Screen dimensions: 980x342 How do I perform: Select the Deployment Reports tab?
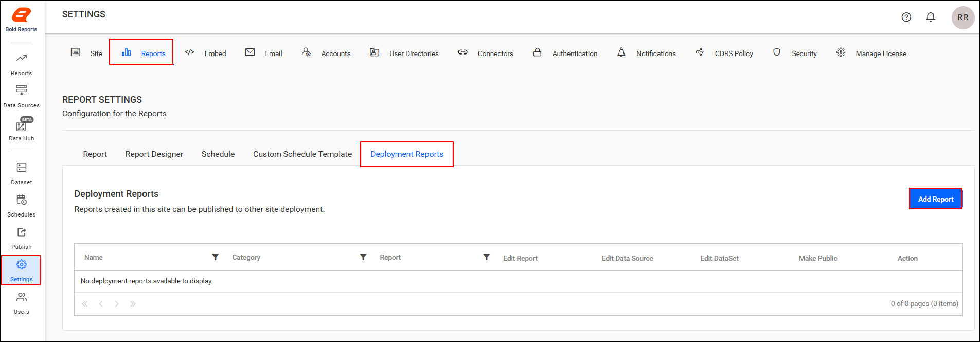point(407,154)
